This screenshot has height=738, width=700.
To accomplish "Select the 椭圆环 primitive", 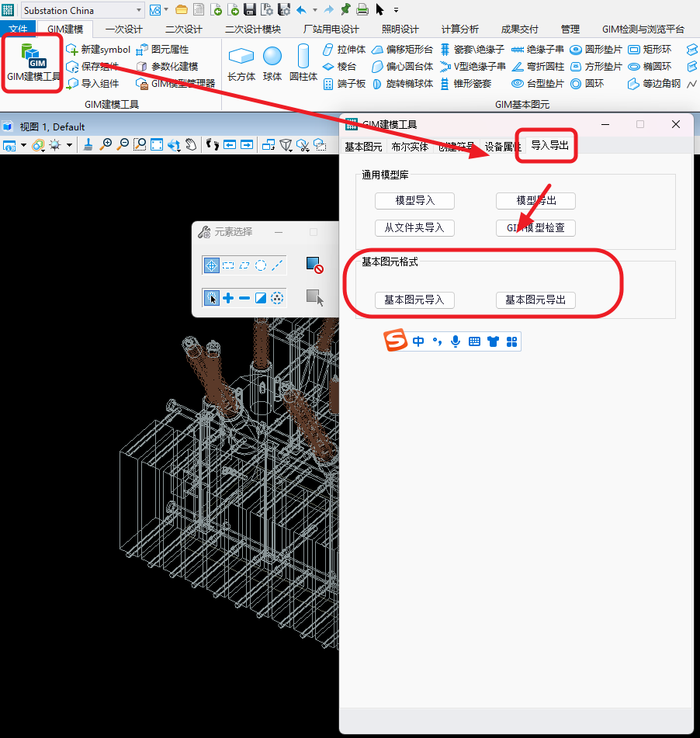I will (x=650, y=67).
